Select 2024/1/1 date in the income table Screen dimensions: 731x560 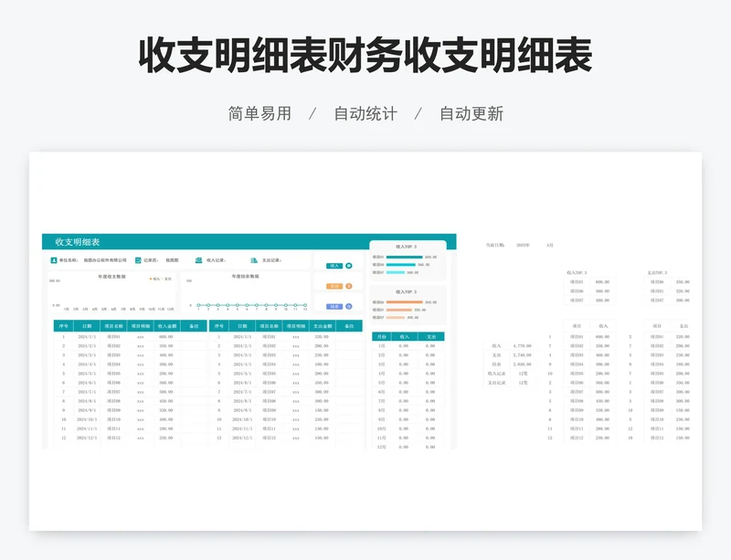coord(87,337)
